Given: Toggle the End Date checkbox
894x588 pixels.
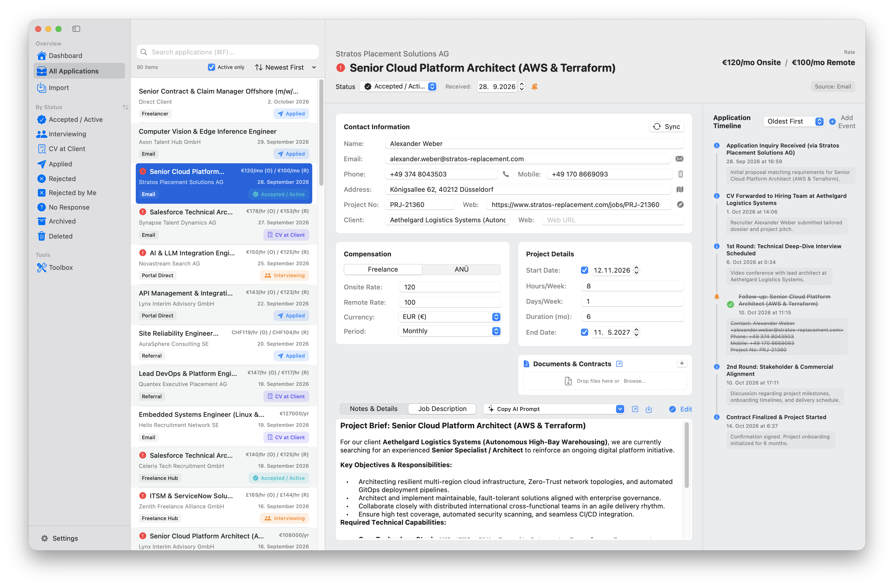Looking at the screenshot, I should click(x=585, y=332).
